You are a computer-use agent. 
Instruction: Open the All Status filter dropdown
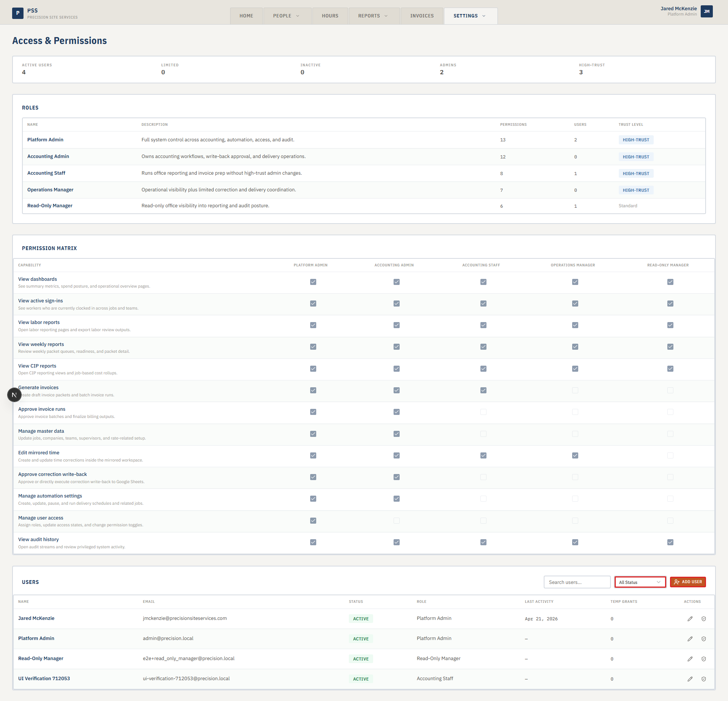pos(640,582)
